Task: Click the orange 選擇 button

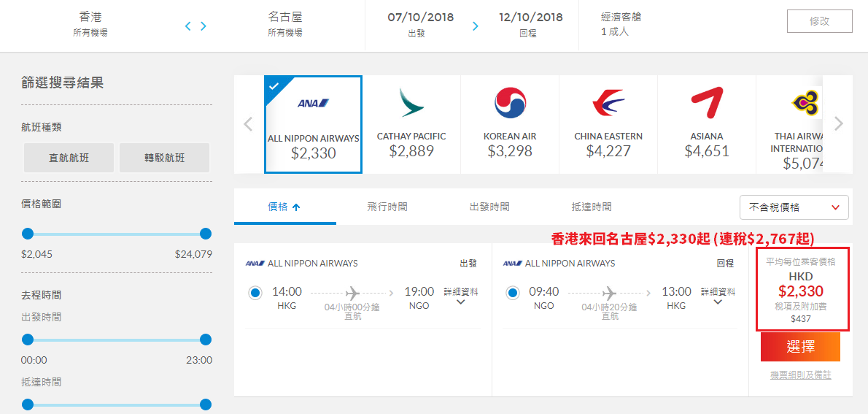Action: (800, 347)
